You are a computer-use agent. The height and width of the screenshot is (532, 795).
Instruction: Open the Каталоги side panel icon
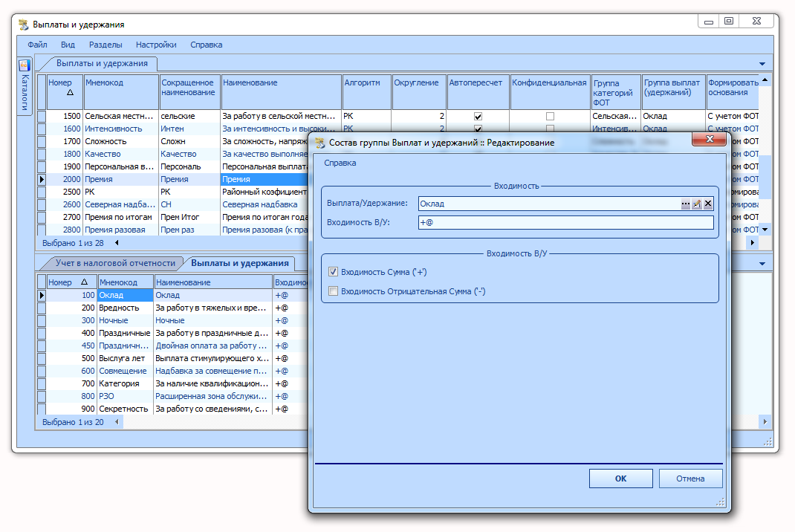coord(25,66)
